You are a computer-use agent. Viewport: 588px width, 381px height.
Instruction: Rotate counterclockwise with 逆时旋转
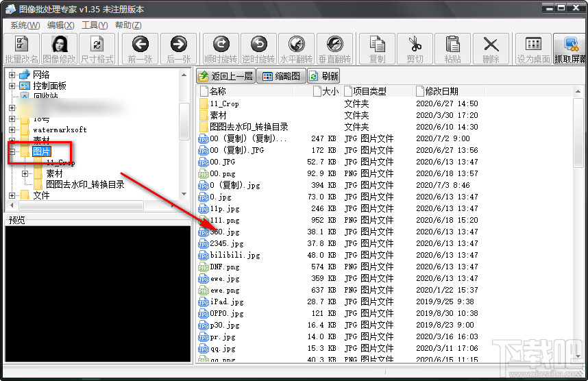[x=259, y=49]
